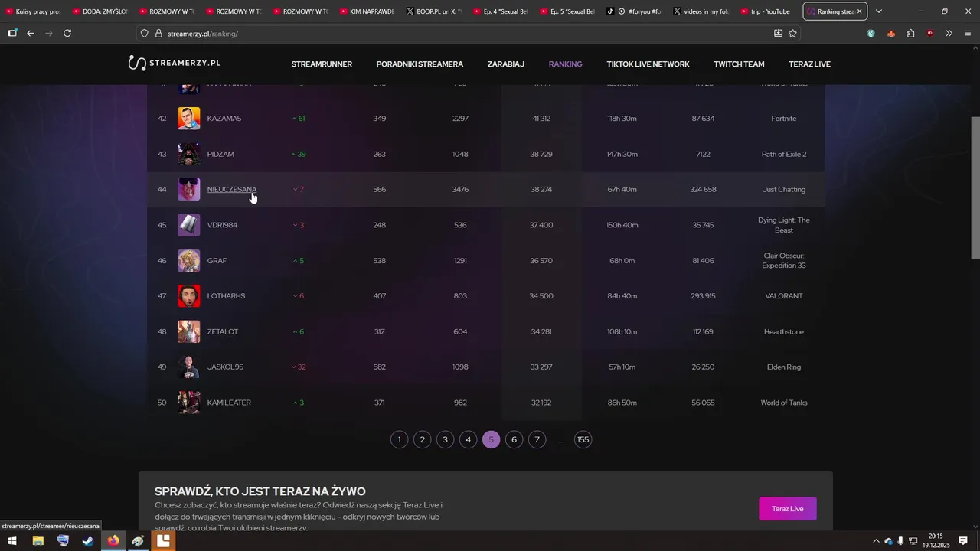Open the TERAZ LIVE menu item
Viewport: 980px width, 551px height.
(809, 64)
